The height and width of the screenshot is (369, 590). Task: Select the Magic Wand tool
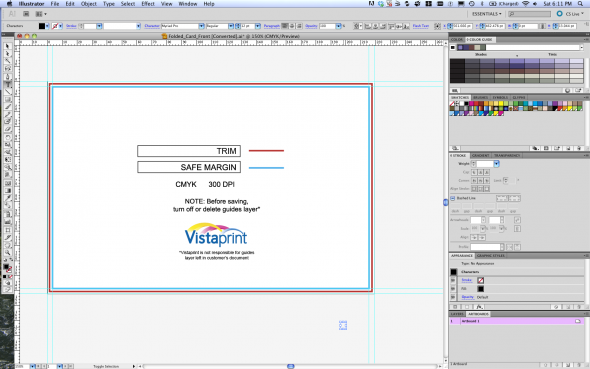click(8, 61)
